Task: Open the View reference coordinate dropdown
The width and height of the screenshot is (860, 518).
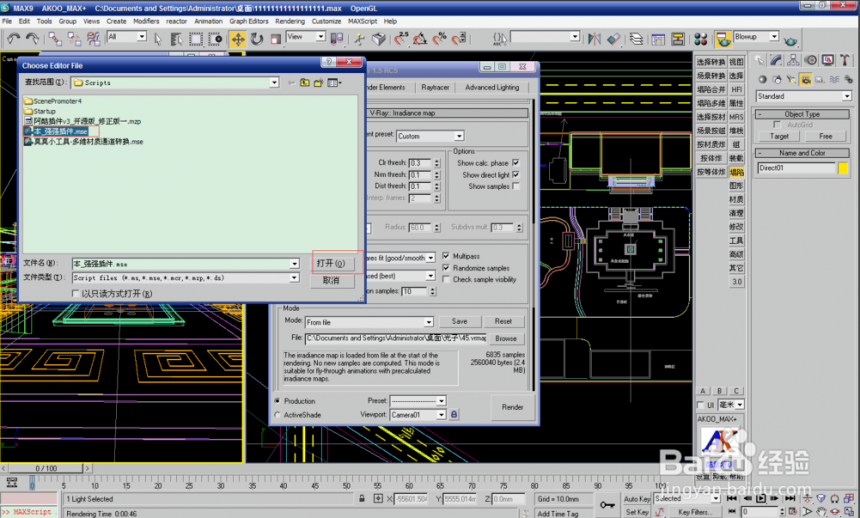Action: [x=321, y=36]
